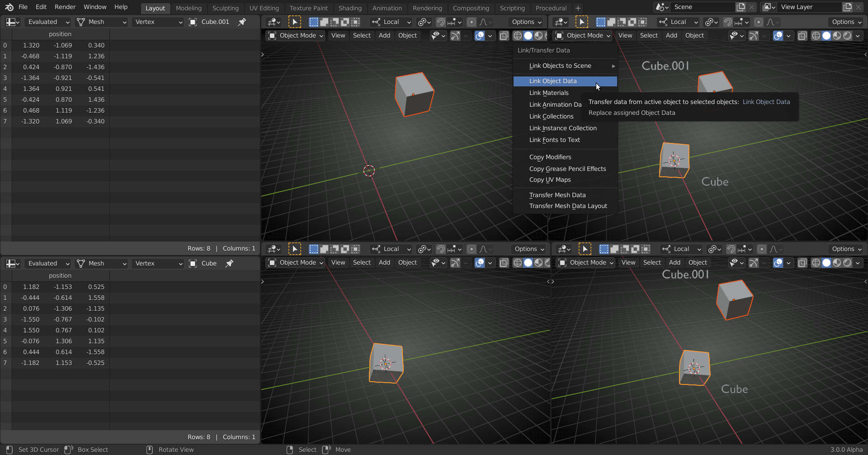Open the editor type button of bottom-left 3D viewport
The image size is (868, 455).
(x=274, y=249)
